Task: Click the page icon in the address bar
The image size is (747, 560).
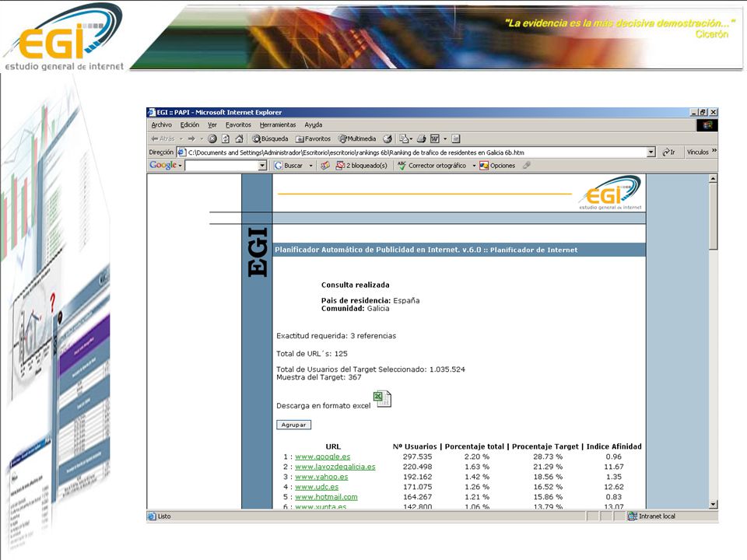Action: click(181, 152)
